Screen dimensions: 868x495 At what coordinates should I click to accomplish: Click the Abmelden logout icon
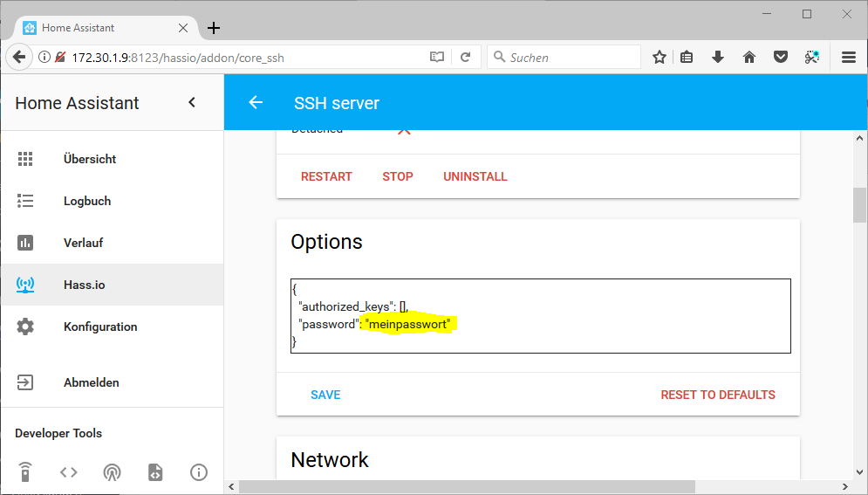(x=25, y=382)
